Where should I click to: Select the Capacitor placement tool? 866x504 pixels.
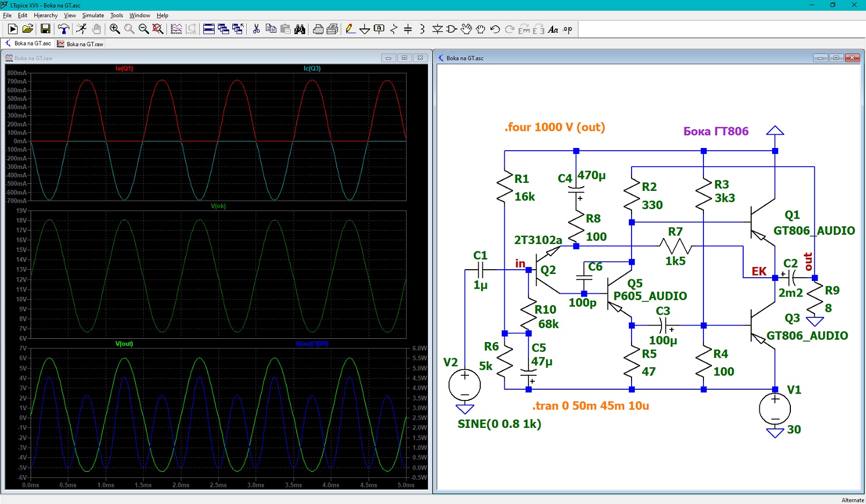click(x=408, y=29)
